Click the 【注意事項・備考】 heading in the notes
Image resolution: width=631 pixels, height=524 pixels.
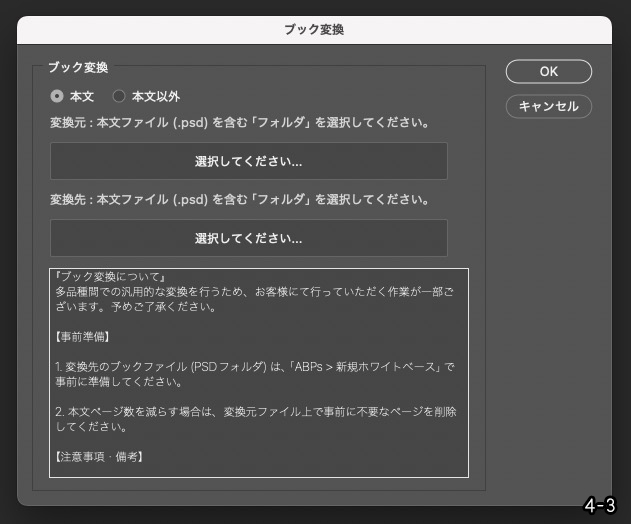coord(99,457)
